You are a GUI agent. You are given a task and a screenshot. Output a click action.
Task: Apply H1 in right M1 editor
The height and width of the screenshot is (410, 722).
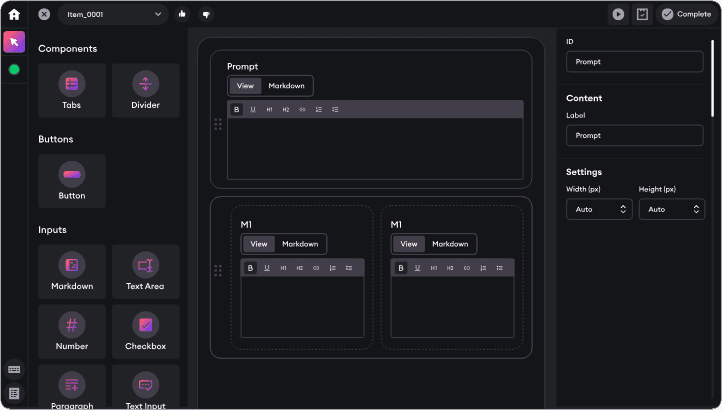tap(434, 268)
